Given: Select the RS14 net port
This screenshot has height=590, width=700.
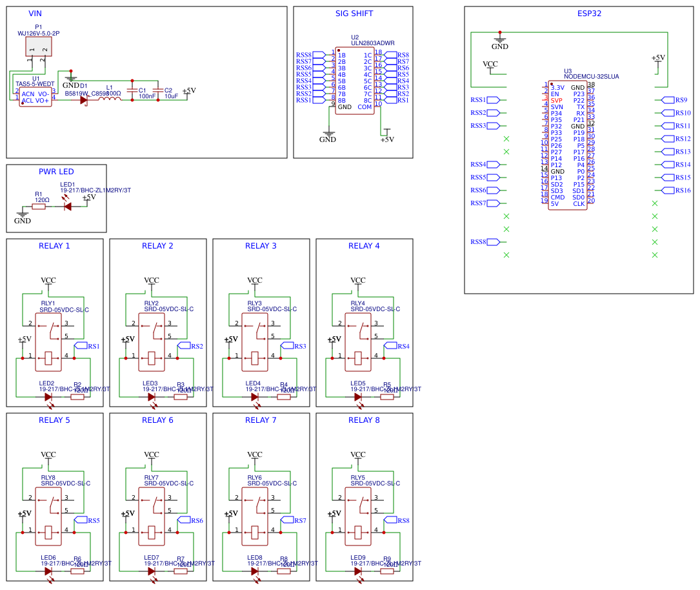Looking at the screenshot, I should [x=675, y=165].
